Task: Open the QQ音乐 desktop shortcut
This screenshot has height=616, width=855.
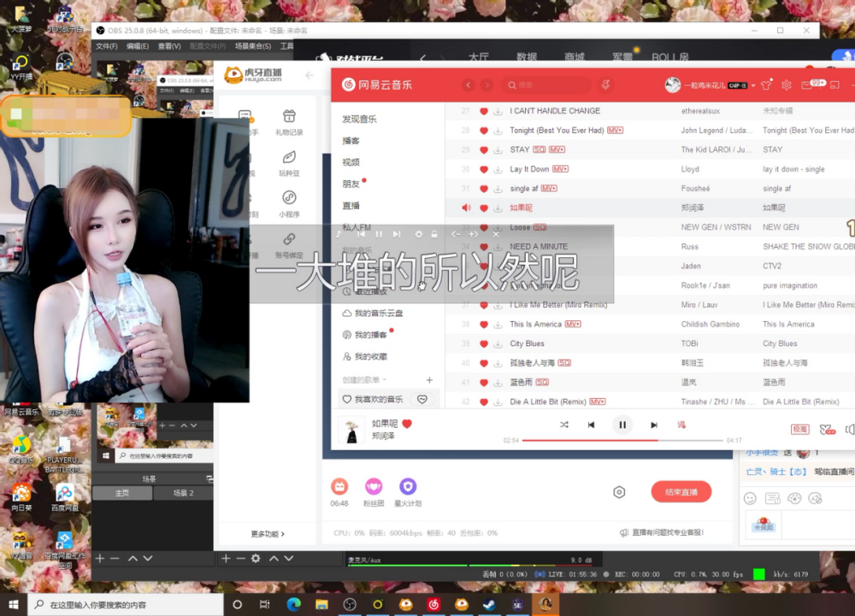Action: click(x=21, y=450)
